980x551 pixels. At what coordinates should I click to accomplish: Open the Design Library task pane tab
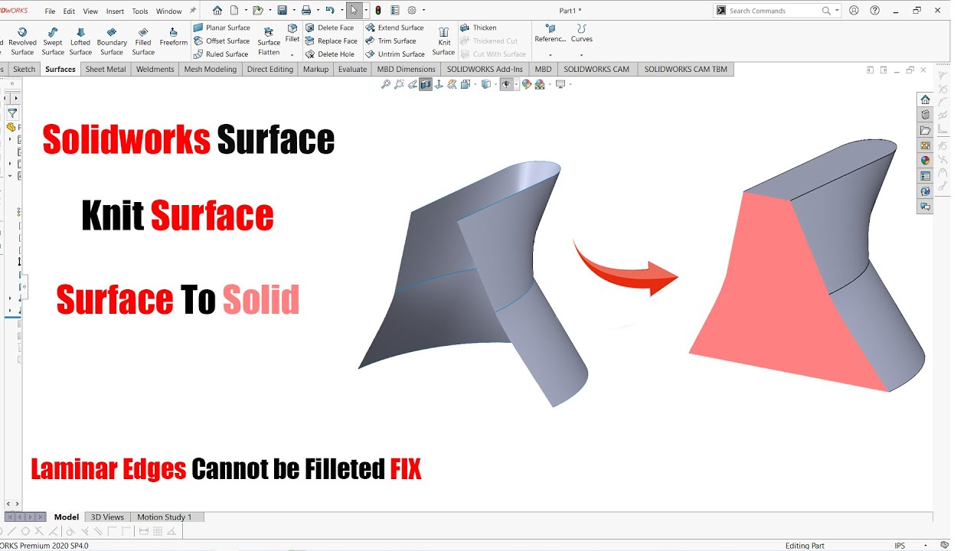(925, 115)
